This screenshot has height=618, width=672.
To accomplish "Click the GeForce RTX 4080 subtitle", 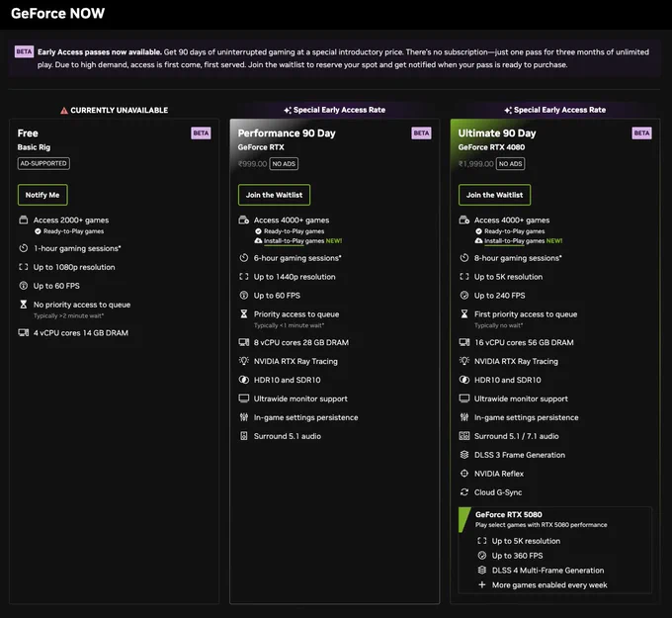I will click(491, 147).
